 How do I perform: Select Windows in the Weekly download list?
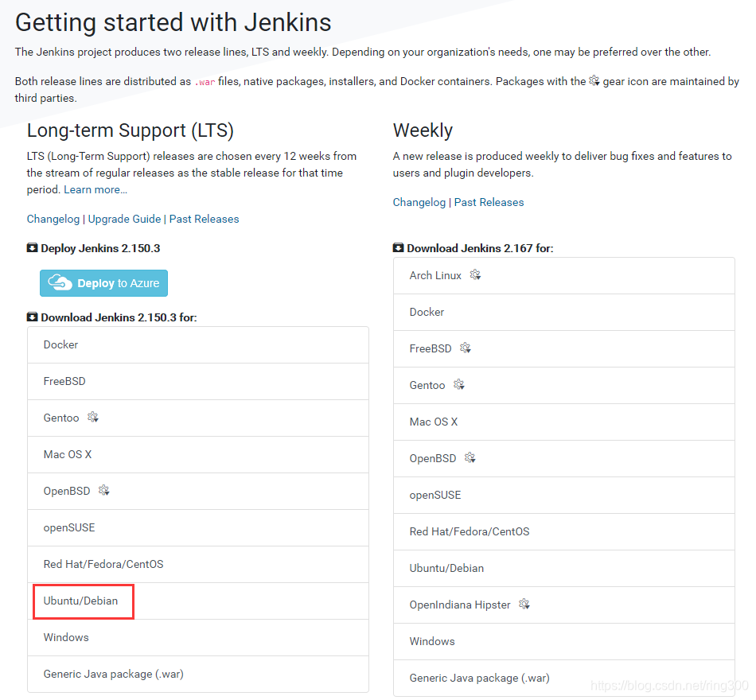(x=564, y=642)
